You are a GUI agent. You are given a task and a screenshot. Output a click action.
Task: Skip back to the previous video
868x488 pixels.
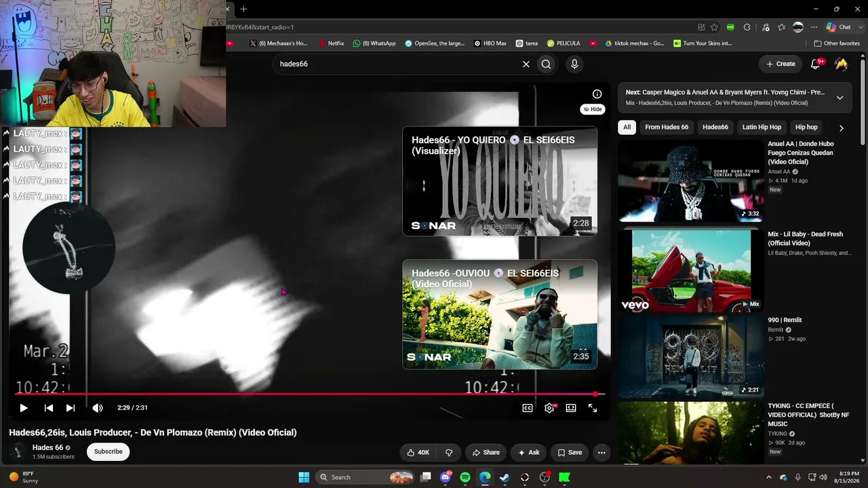tap(49, 408)
